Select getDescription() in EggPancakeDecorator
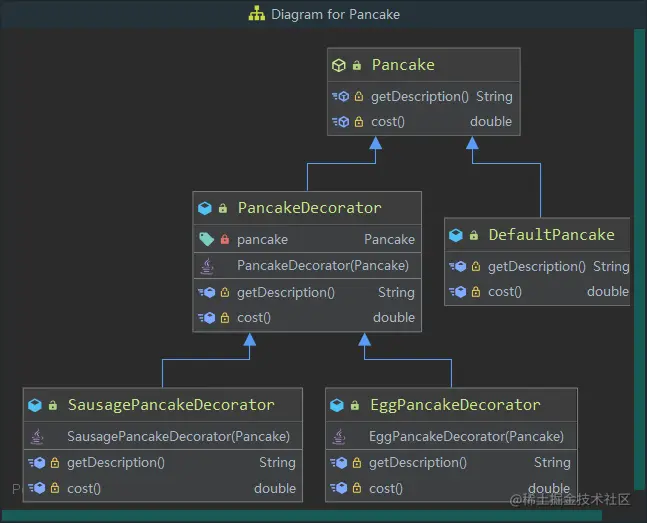The image size is (647, 523). pyautogui.click(x=418, y=463)
